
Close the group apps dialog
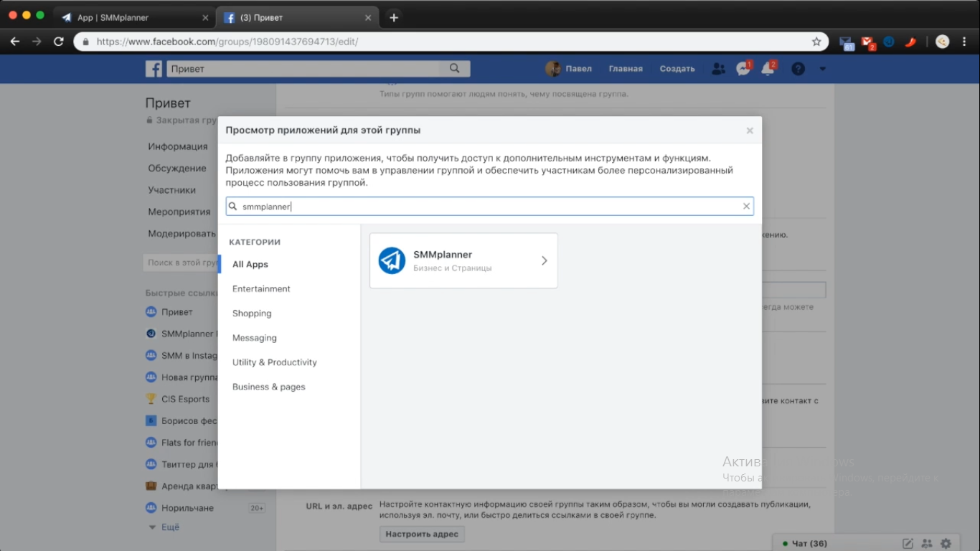coord(750,131)
